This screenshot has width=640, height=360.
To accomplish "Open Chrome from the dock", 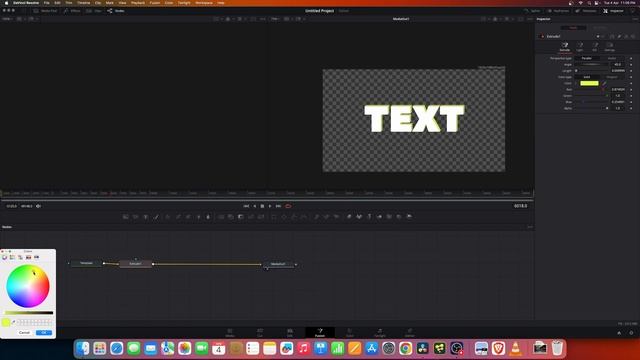I will (405, 348).
